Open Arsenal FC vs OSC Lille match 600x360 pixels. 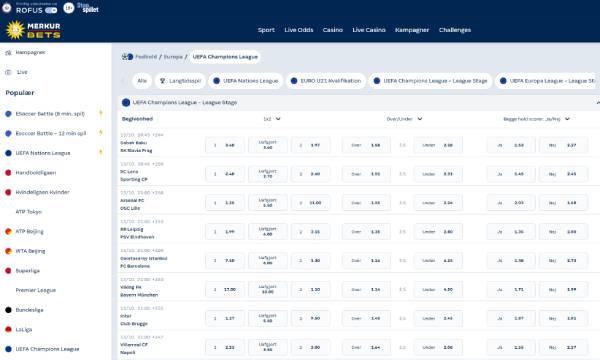[132, 204]
